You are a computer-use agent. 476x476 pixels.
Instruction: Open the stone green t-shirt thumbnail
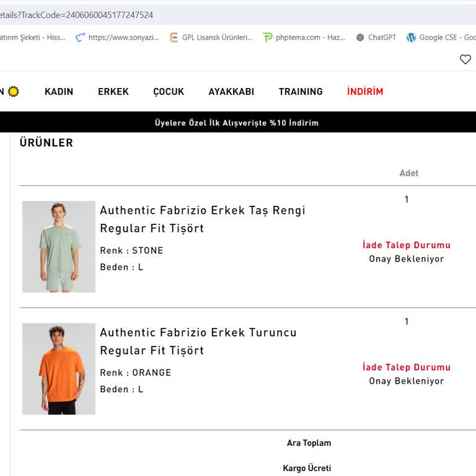point(59,247)
